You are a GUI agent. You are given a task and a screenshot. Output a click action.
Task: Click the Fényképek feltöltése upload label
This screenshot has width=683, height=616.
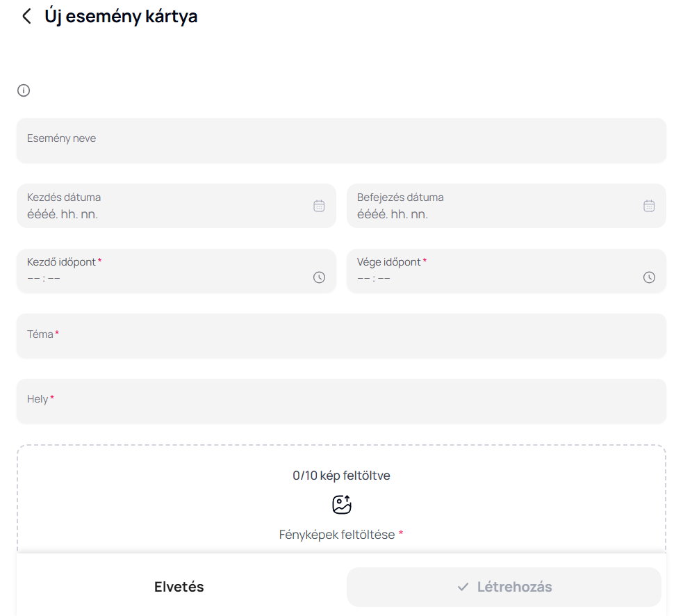tap(337, 535)
